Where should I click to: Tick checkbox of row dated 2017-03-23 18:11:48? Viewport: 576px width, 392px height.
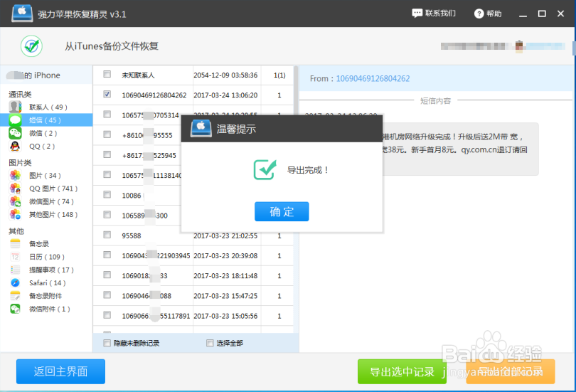click(x=107, y=275)
